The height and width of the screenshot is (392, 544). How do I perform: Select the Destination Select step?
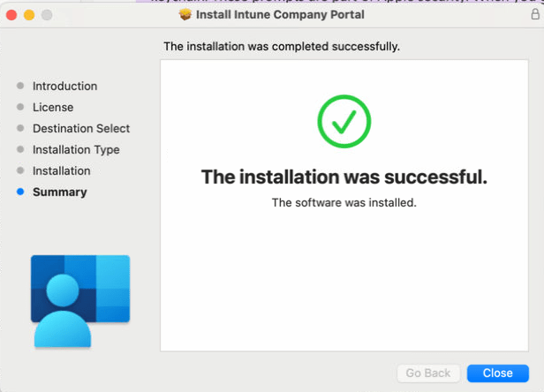click(x=81, y=128)
